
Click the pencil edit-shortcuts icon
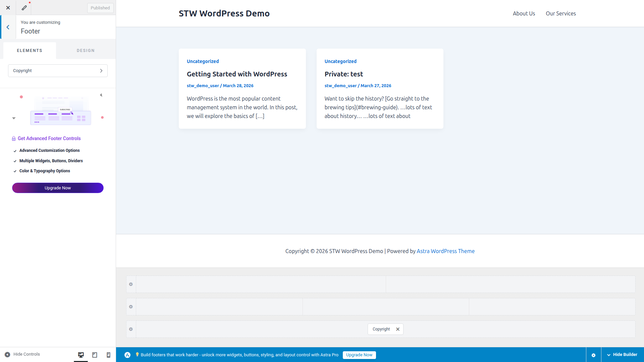coord(24,8)
